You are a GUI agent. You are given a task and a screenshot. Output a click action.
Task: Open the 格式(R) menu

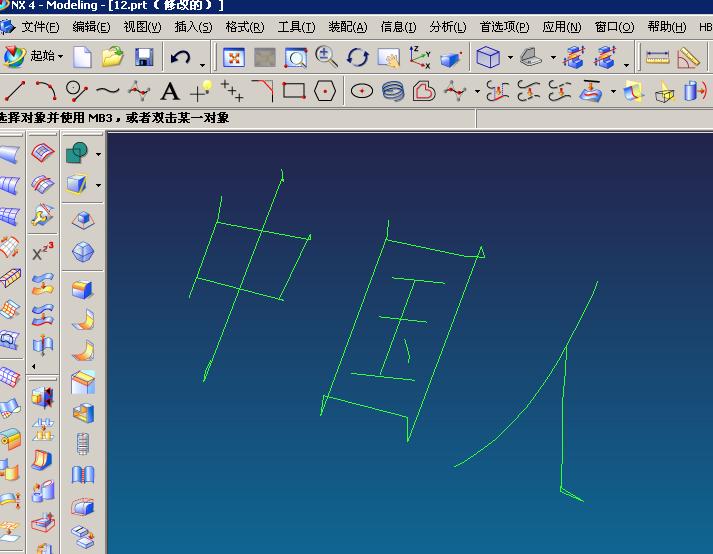point(245,27)
